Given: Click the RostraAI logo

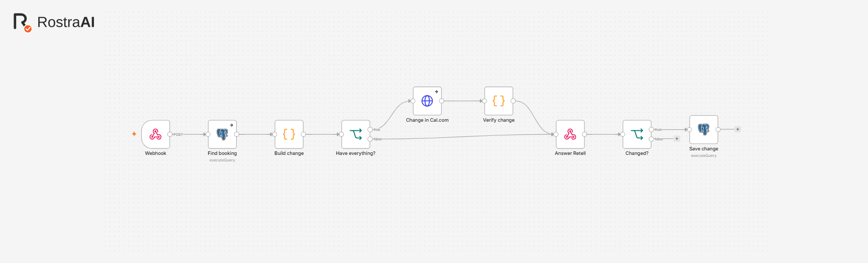Looking at the screenshot, I should pyautogui.click(x=54, y=22).
